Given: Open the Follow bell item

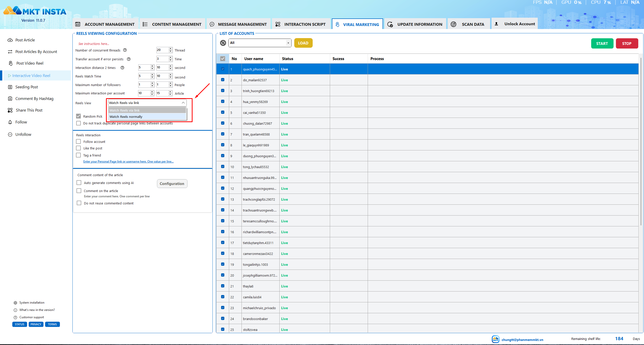Looking at the screenshot, I should 21,122.
